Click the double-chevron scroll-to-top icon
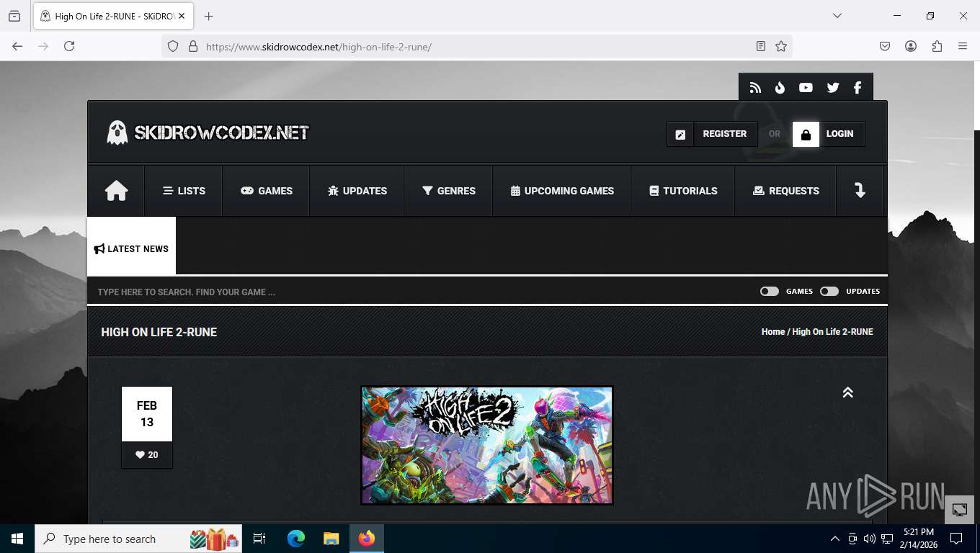 (847, 392)
